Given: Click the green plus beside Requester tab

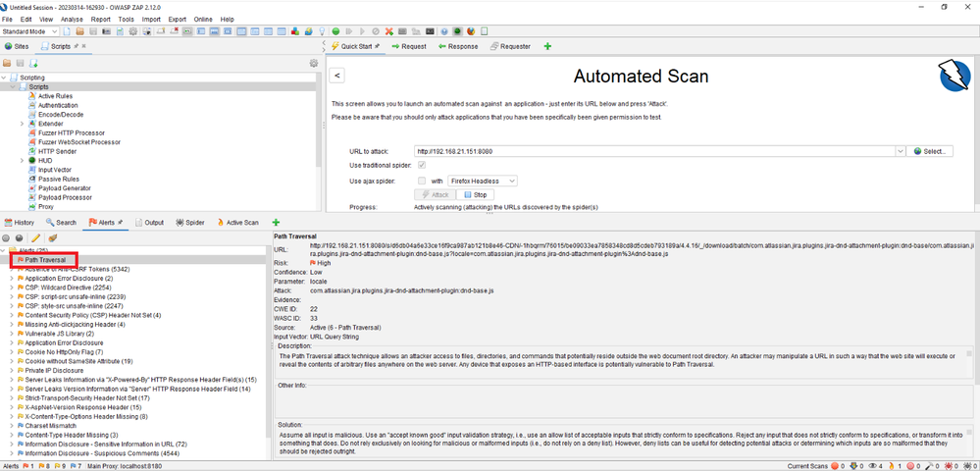Looking at the screenshot, I should tap(547, 46).
